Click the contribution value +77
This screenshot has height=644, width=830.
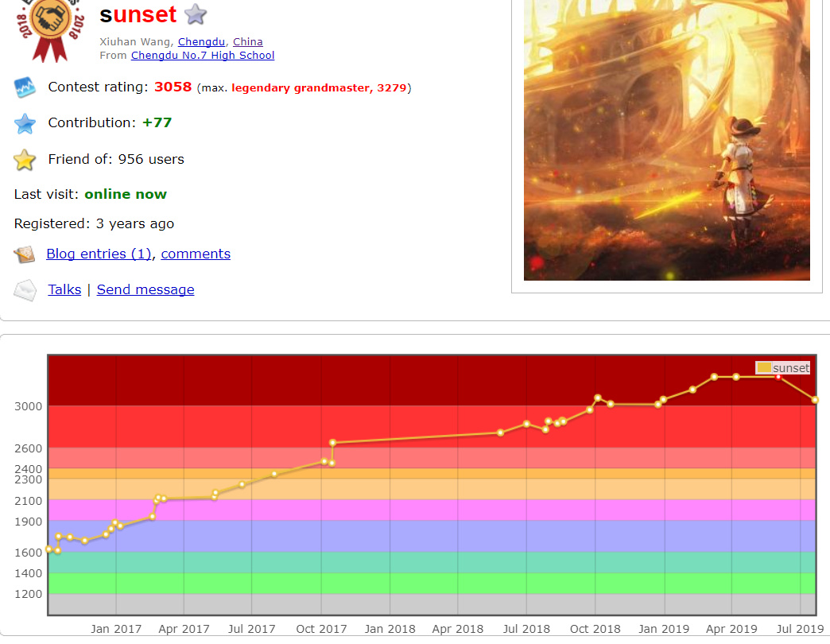(x=157, y=122)
